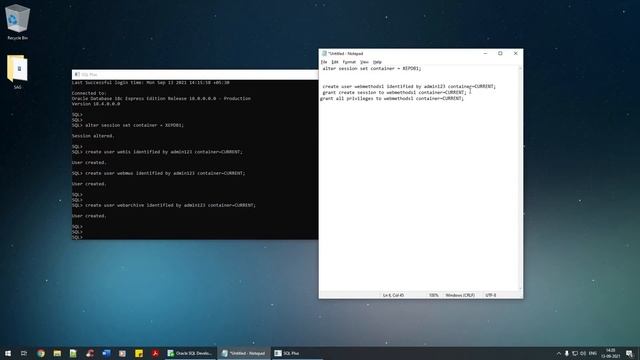Viewport: 640px width, 360px height.
Task: Click the 'grant create session' line in Notepad
Action: click(x=394, y=93)
